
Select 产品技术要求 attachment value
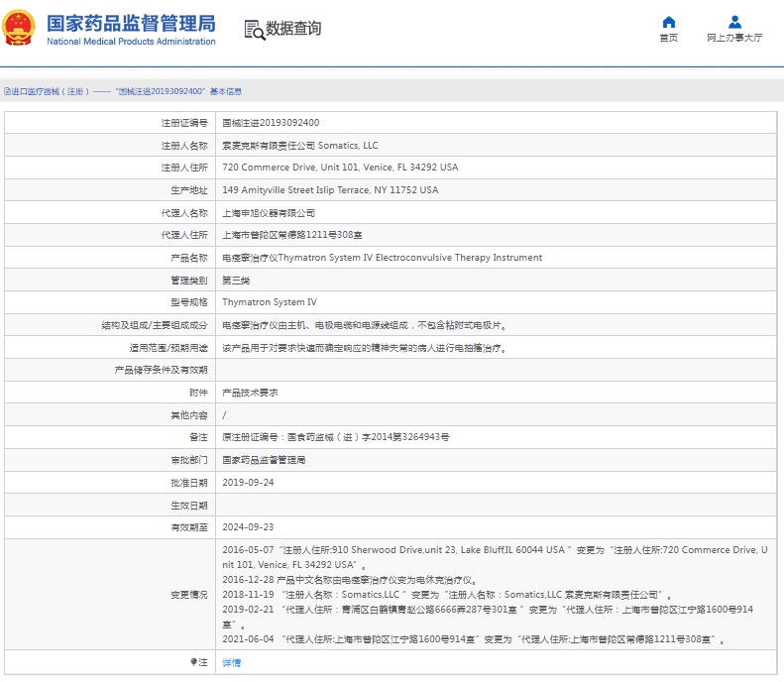pos(250,393)
